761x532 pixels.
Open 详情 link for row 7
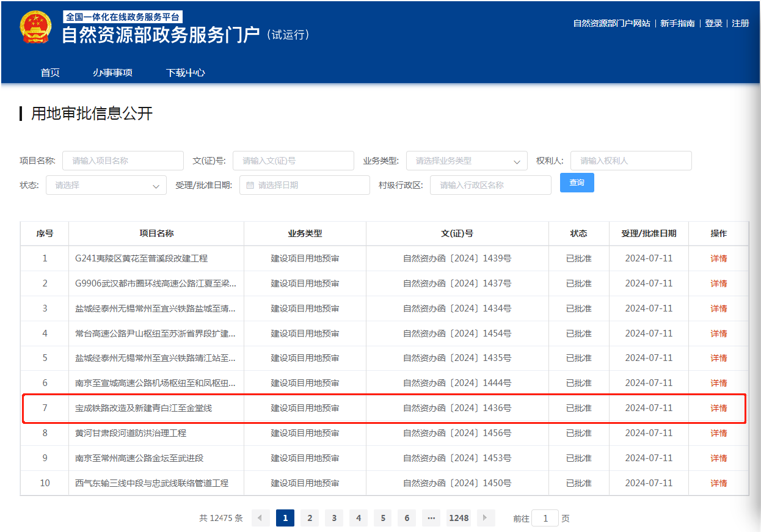click(718, 408)
